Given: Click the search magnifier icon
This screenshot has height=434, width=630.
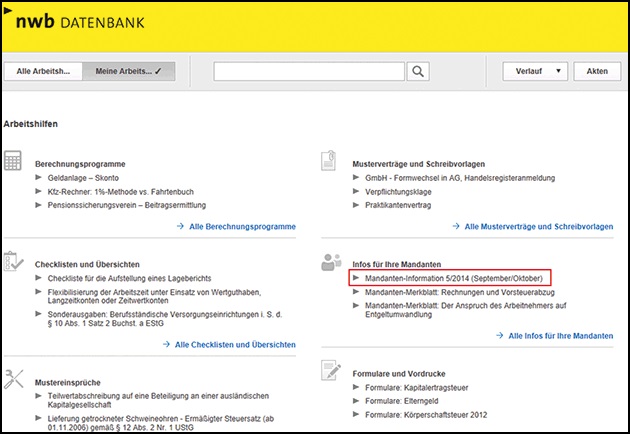Looking at the screenshot, I should point(418,71).
